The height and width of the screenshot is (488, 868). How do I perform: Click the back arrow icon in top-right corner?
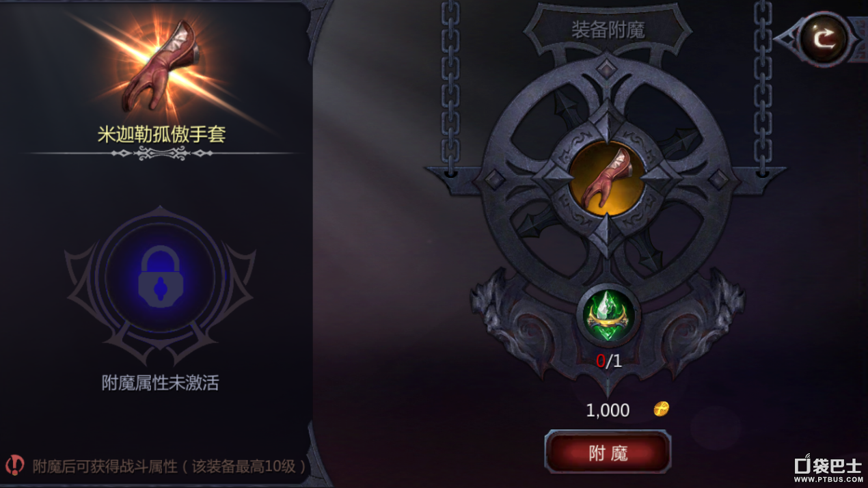824,39
